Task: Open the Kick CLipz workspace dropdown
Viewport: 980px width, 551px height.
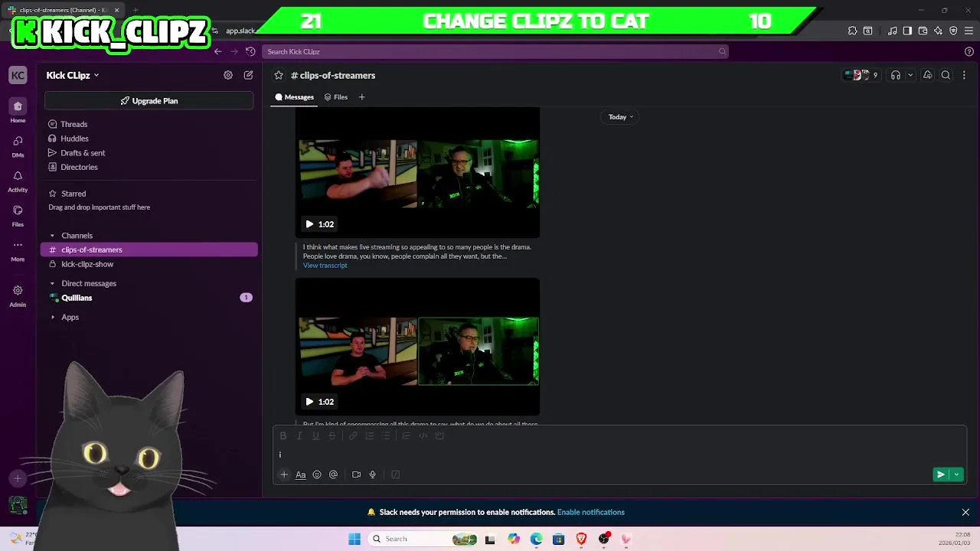Action: [73, 75]
